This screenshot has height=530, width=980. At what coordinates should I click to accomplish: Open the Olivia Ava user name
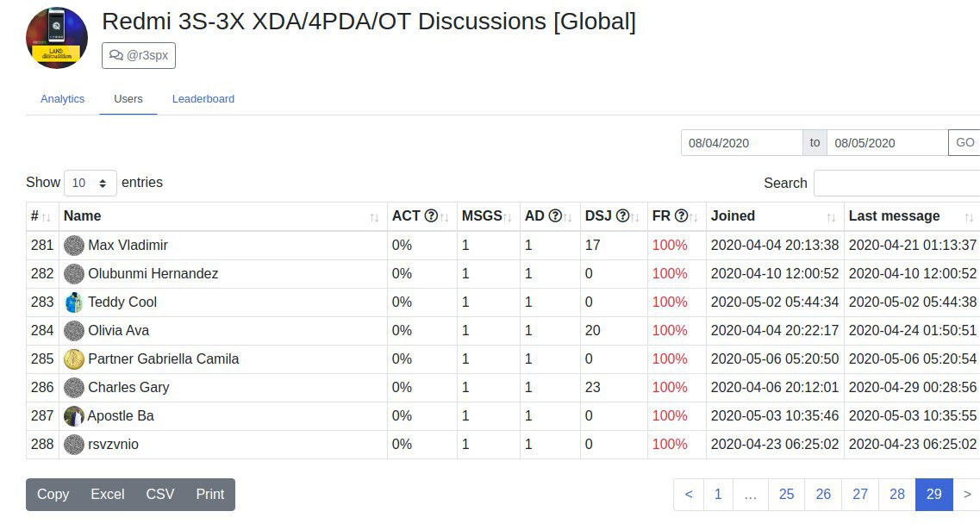pos(119,331)
